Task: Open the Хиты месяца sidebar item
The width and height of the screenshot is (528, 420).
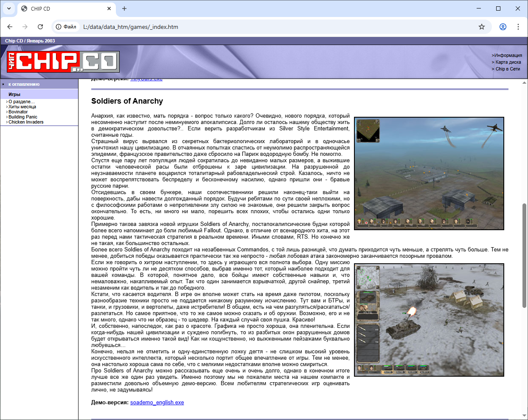Action: point(22,107)
